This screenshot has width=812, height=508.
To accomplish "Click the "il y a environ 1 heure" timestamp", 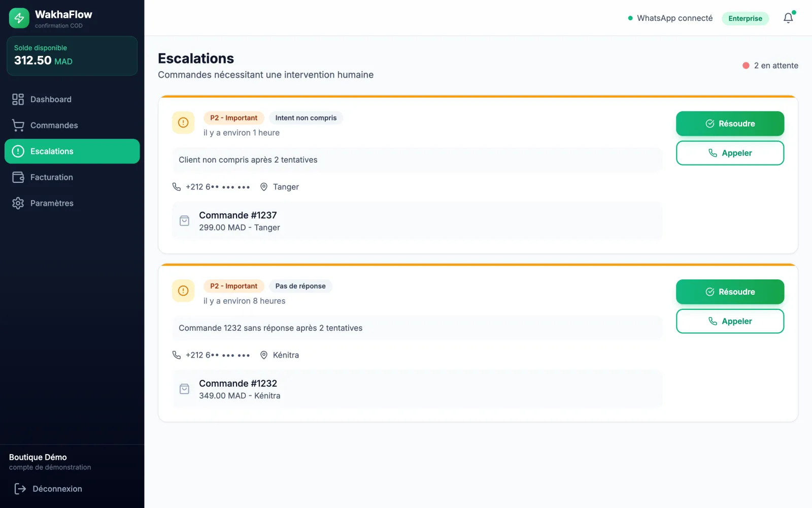I will point(242,133).
